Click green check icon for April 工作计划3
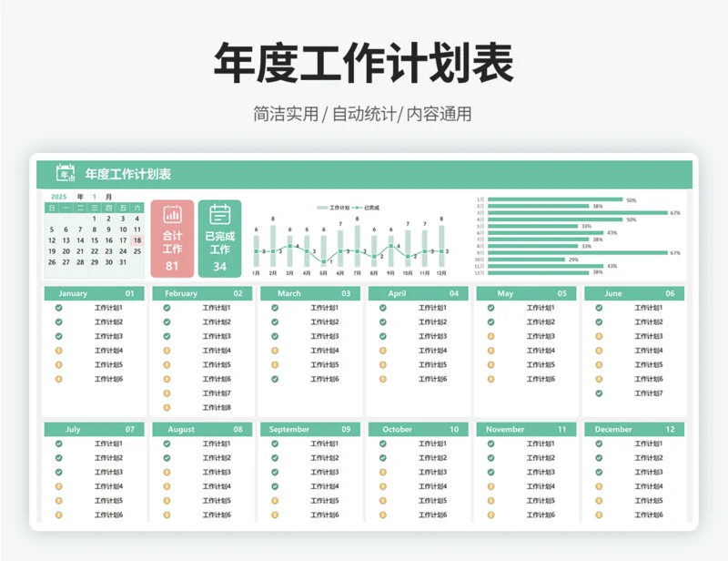This screenshot has height=561, width=728. click(x=382, y=336)
